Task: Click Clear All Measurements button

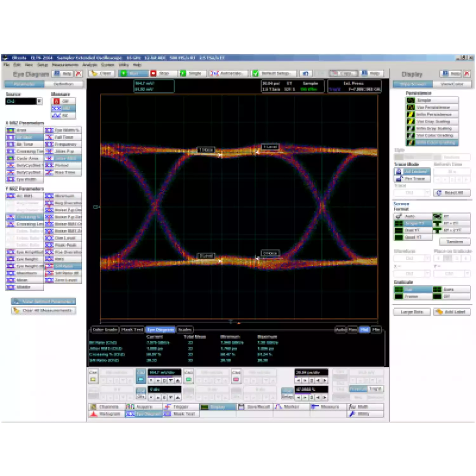Action: 44,310
